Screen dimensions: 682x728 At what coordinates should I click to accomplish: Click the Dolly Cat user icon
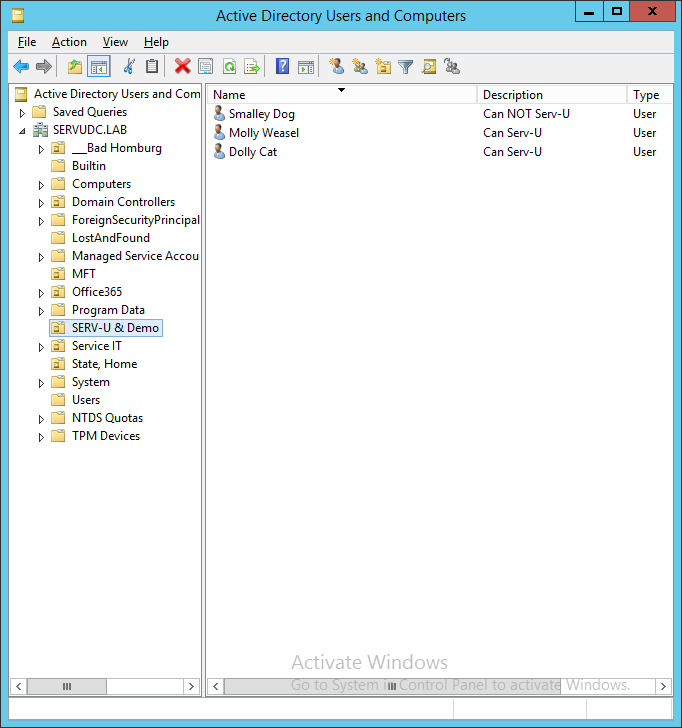[219, 151]
